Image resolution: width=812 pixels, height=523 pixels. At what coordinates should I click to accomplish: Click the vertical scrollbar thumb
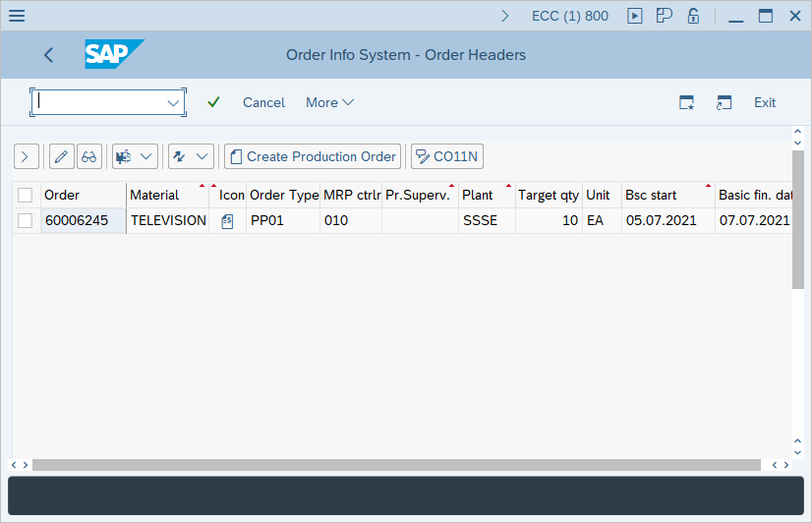coord(797,219)
